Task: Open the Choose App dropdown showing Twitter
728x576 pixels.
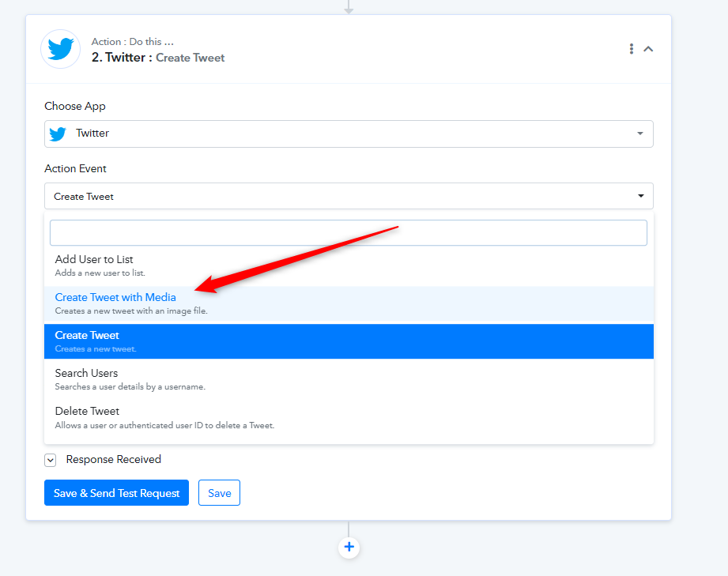Action: [x=349, y=134]
